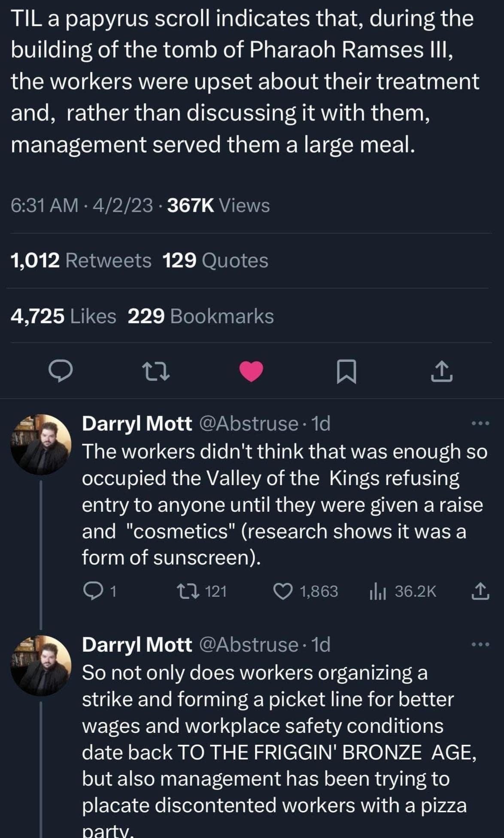
Task: Open more options on the pizza party reply
Action: point(480,644)
